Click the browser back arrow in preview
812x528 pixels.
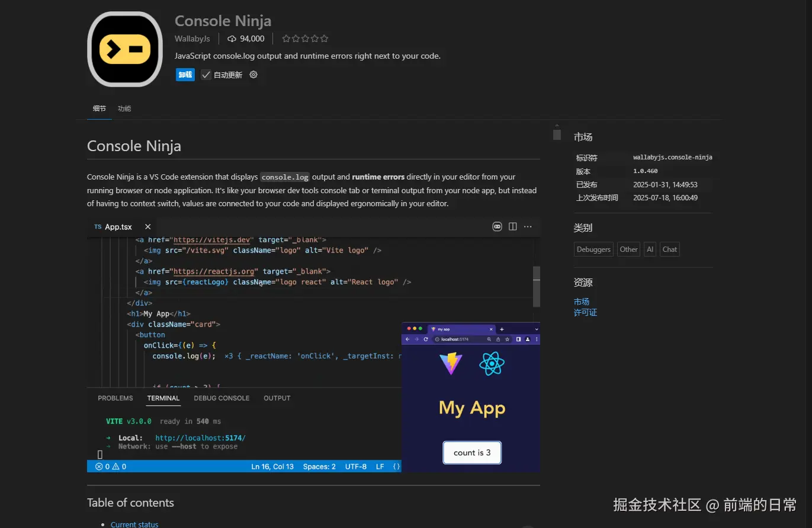pos(407,340)
